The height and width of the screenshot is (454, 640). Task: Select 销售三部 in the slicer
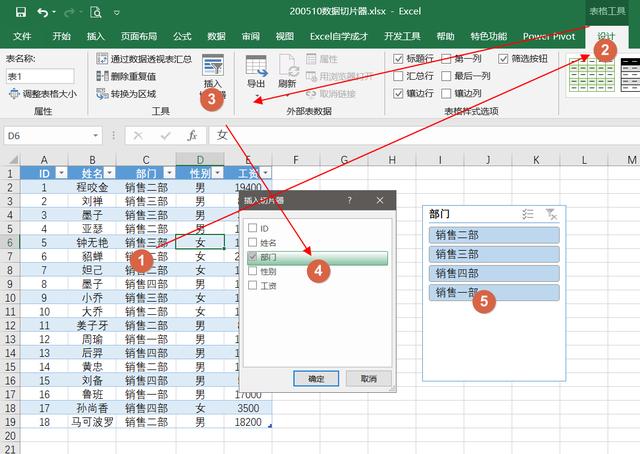(x=494, y=254)
